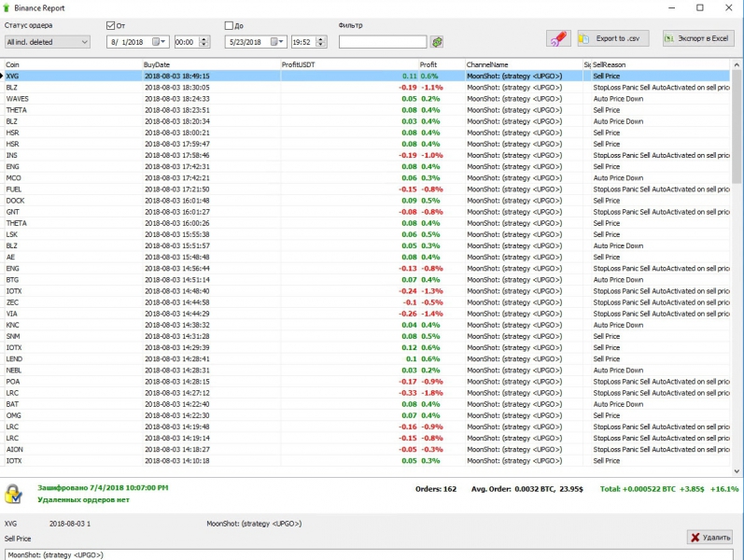Click the vertical scrollbar thumb
Image resolution: width=744 pixels, height=560 pixels.
click(737, 126)
